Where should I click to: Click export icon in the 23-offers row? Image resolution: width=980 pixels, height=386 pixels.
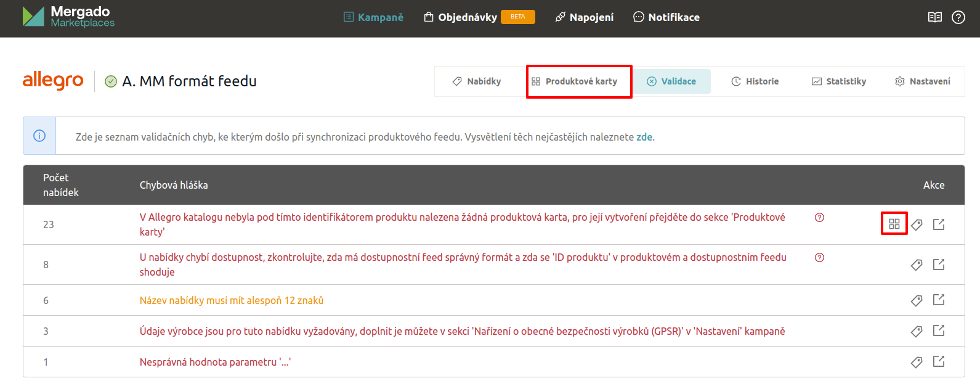coord(939,224)
